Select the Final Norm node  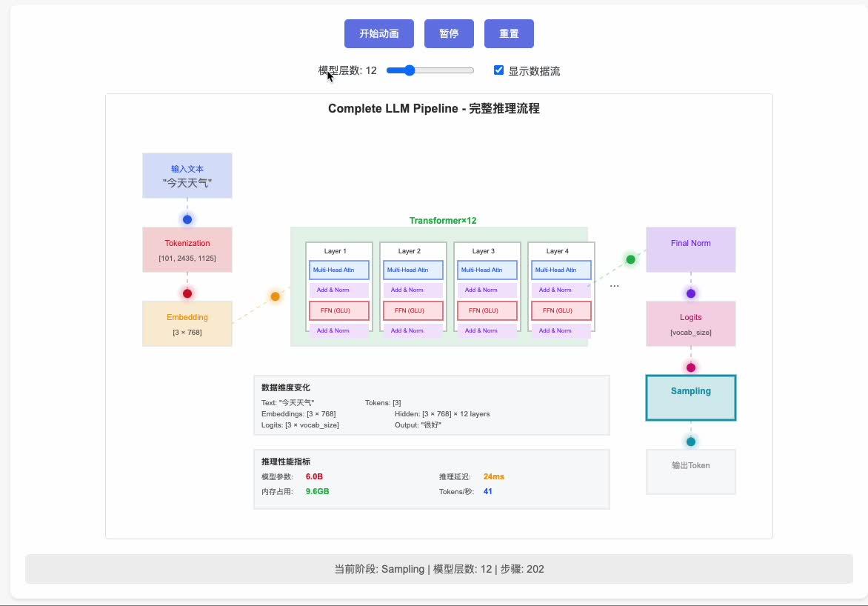690,250
